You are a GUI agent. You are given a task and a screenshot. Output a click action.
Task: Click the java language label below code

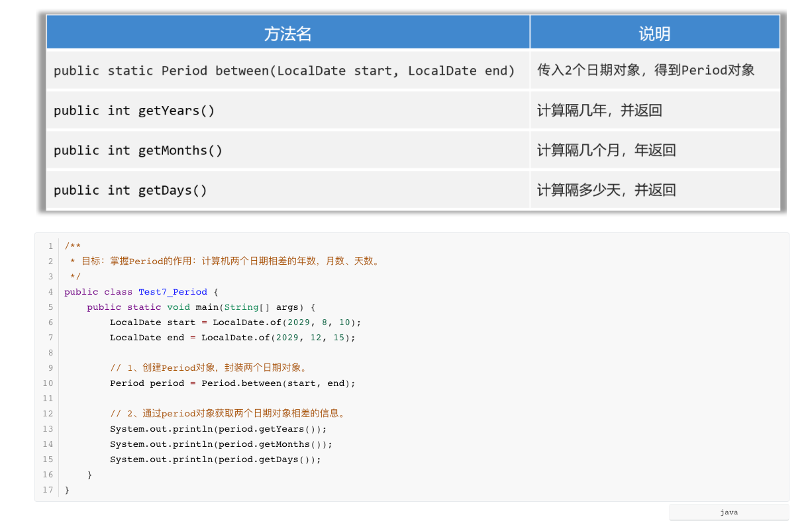(x=729, y=512)
